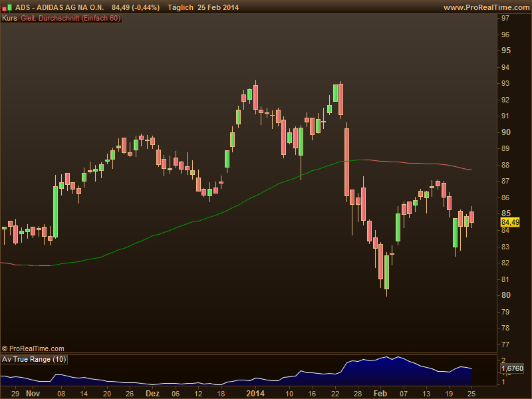Click the 26 date label on time axis

tap(130, 394)
